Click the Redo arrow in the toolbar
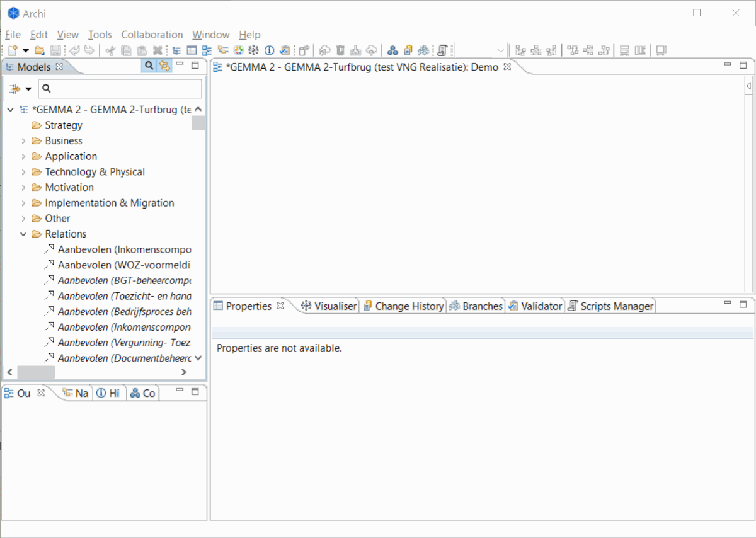756x538 pixels. pyautogui.click(x=89, y=50)
